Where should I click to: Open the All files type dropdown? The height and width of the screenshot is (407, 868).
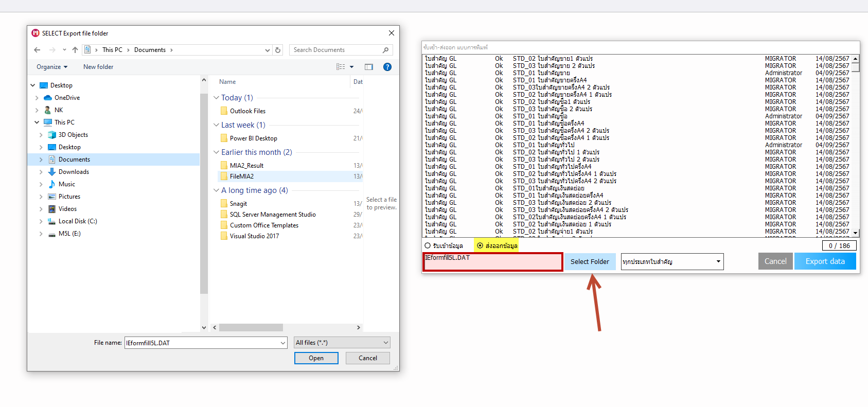click(x=342, y=343)
